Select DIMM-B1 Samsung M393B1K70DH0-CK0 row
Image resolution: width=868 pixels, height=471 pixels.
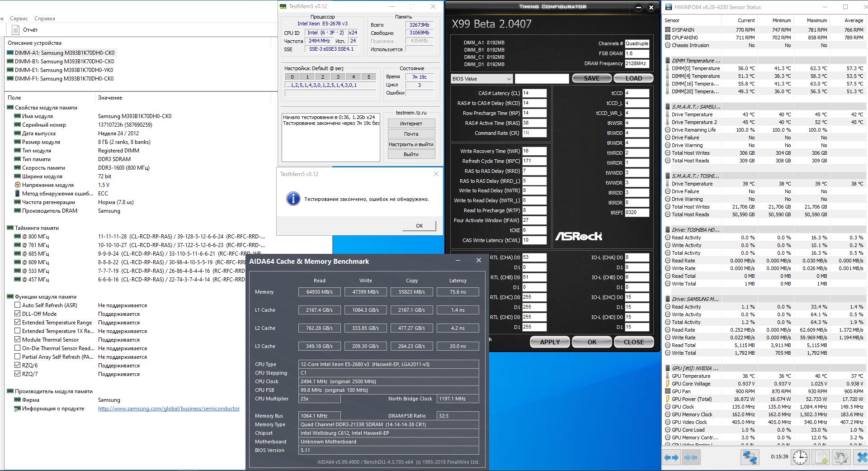click(61, 62)
